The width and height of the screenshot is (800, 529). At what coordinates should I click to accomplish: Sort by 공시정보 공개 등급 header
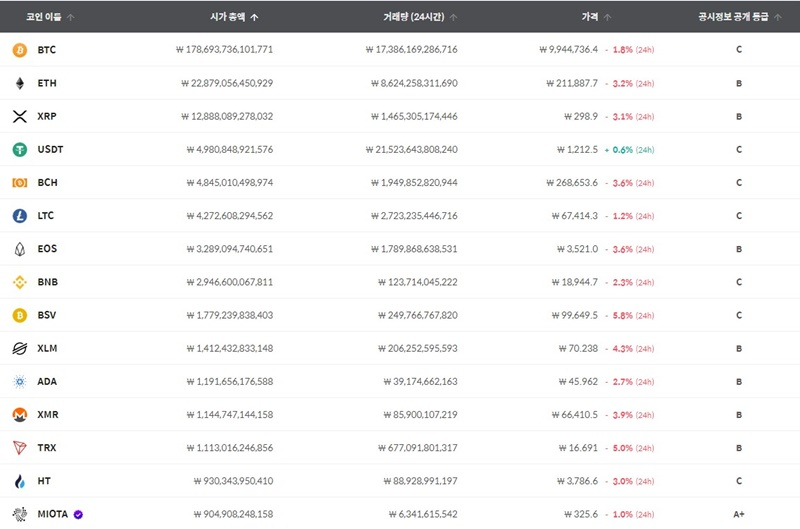coord(738,17)
